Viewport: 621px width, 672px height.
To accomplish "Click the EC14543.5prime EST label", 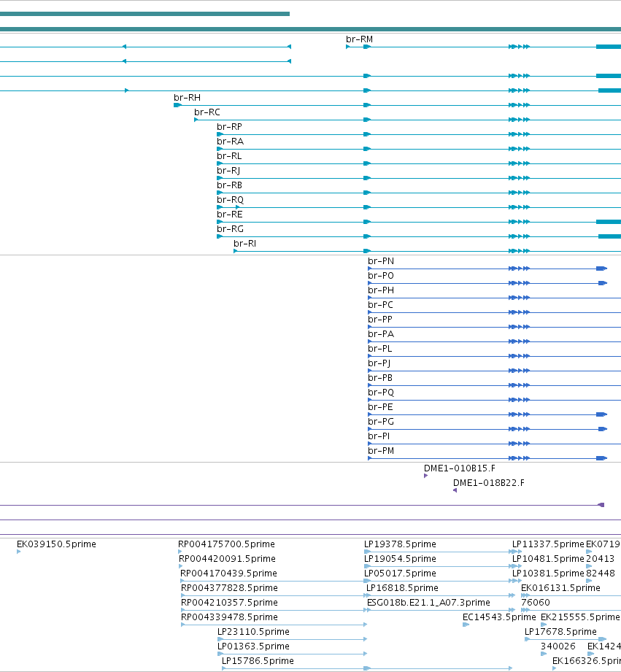I will (499, 617).
